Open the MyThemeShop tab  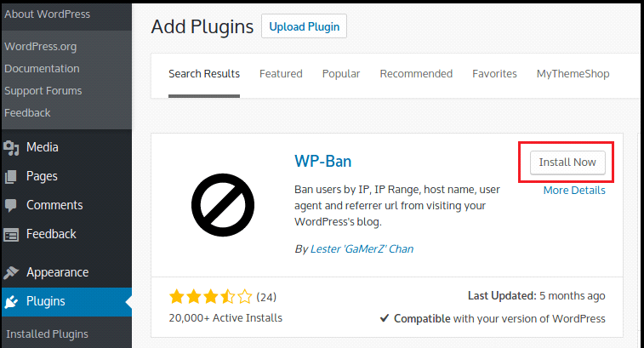click(x=573, y=74)
